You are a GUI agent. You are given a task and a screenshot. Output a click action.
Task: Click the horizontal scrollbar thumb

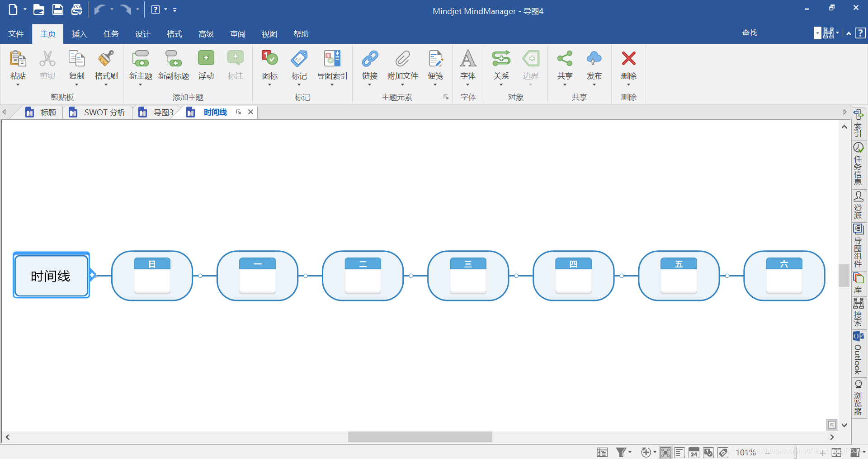420,437
